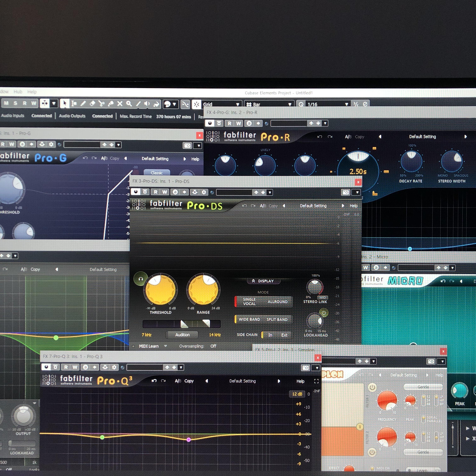
Task: Click the color palette tool icon
Action: click(x=167, y=104)
